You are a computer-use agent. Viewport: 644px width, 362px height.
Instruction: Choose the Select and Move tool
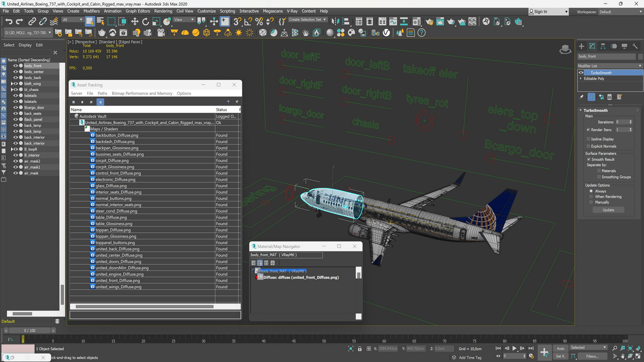(x=135, y=22)
